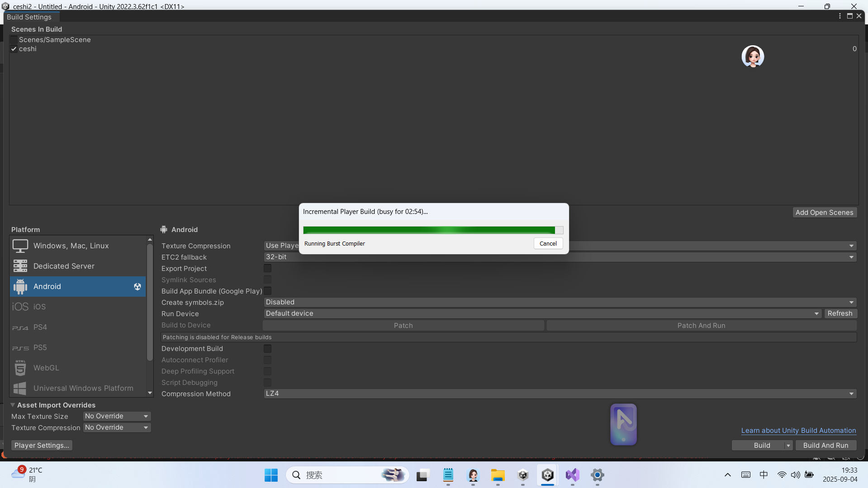Open the Max Texture Size override dropdown
868x488 pixels.
coord(117,417)
